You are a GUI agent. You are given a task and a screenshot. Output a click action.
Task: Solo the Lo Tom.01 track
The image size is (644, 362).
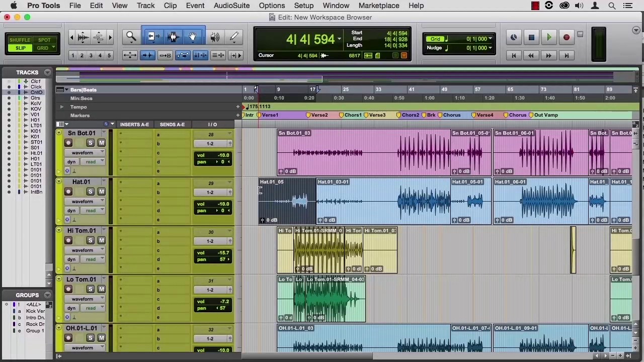90,289
